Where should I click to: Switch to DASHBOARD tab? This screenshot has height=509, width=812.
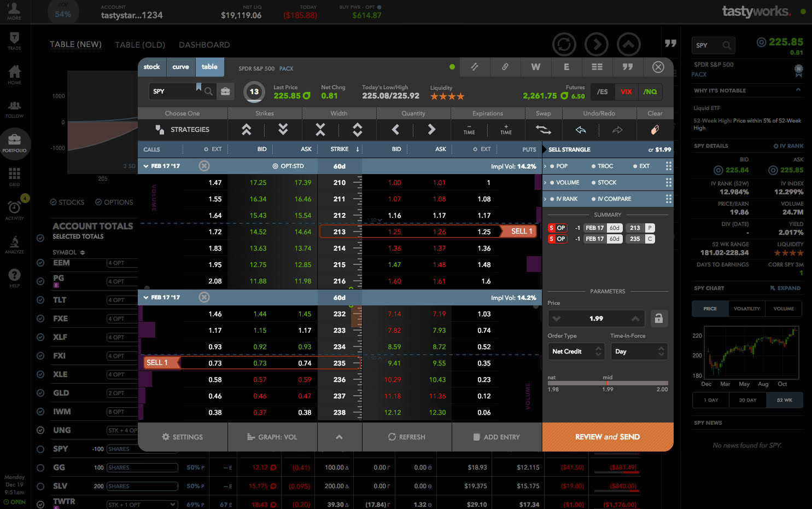(205, 45)
